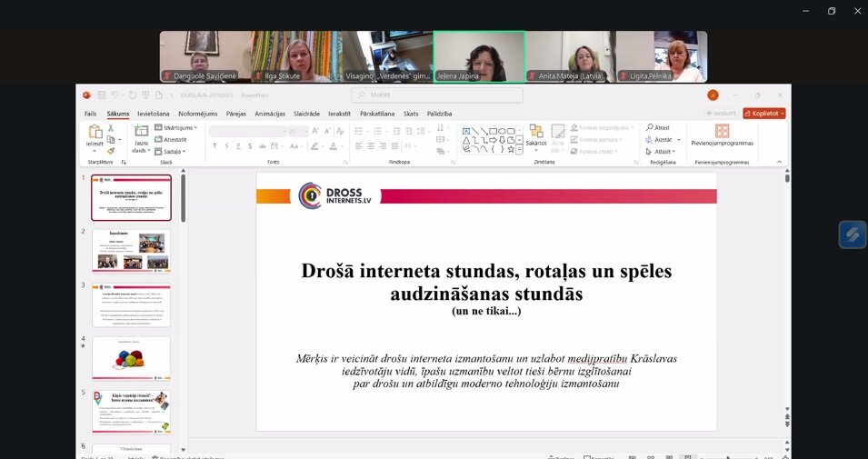868x459 pixels.
Task: Click the Ielīmēt (Paste) clipboard icon
Action: 95,134
